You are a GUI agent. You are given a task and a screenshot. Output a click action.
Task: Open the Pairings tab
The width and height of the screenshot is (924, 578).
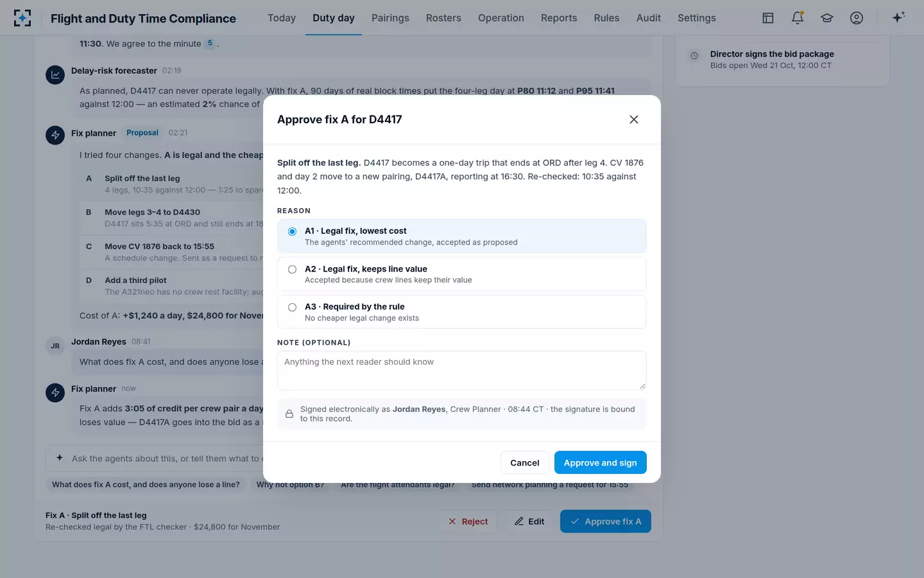tap(390, 18)
